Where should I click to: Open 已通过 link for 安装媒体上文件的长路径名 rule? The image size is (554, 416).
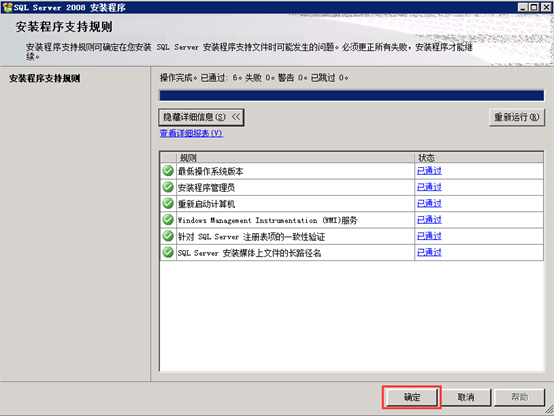pyautogui.click(x=429, y=252)
